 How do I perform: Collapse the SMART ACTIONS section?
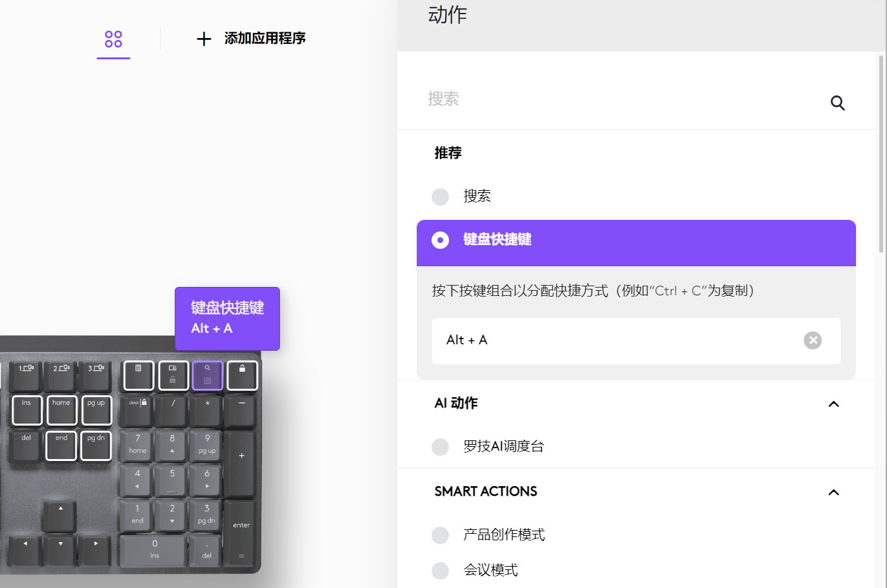[x=833, y=493]
